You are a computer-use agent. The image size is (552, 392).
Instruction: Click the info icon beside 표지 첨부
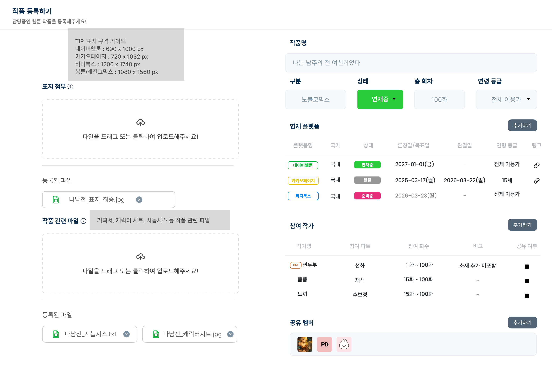point(70,87)
